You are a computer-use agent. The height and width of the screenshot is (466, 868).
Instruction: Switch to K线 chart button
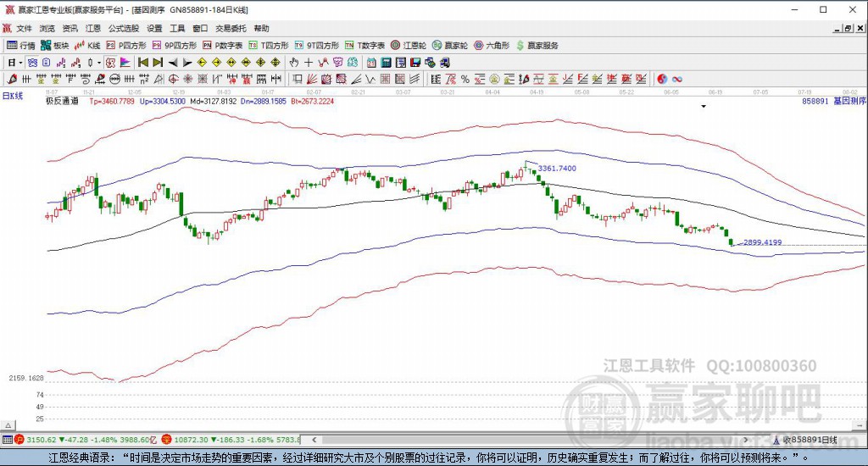pos(87,46)
